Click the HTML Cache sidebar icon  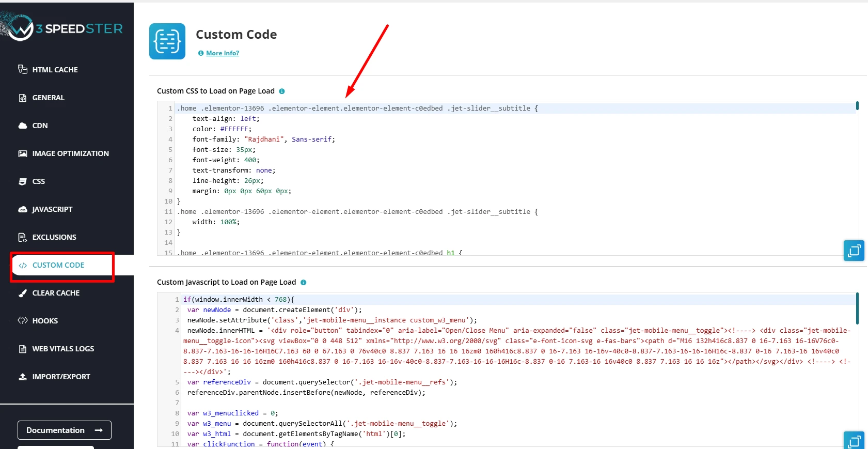23,69
